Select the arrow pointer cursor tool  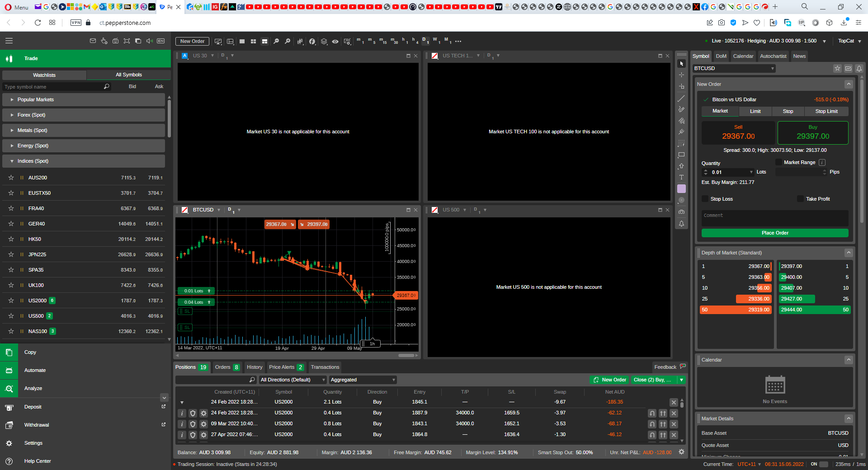(681, 64)
